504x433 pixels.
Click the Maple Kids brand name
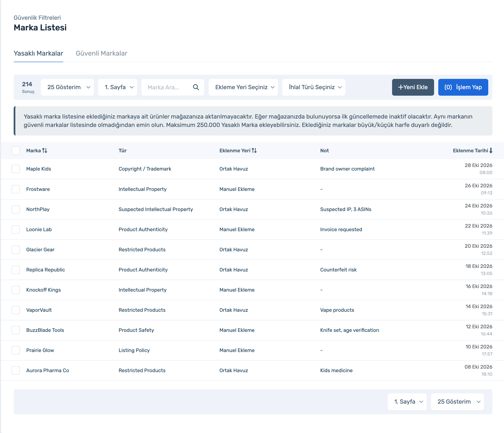39,169
